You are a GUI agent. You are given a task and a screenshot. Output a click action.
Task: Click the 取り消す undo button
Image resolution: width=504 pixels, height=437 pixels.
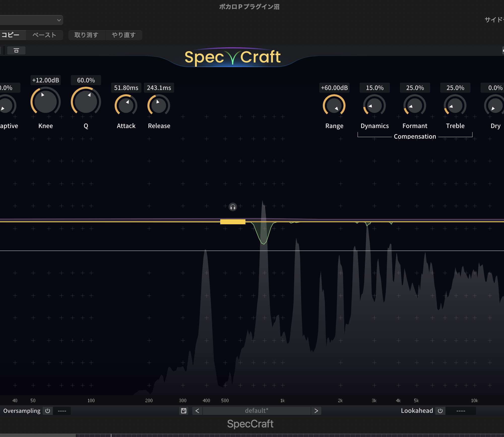pos(86,35)
